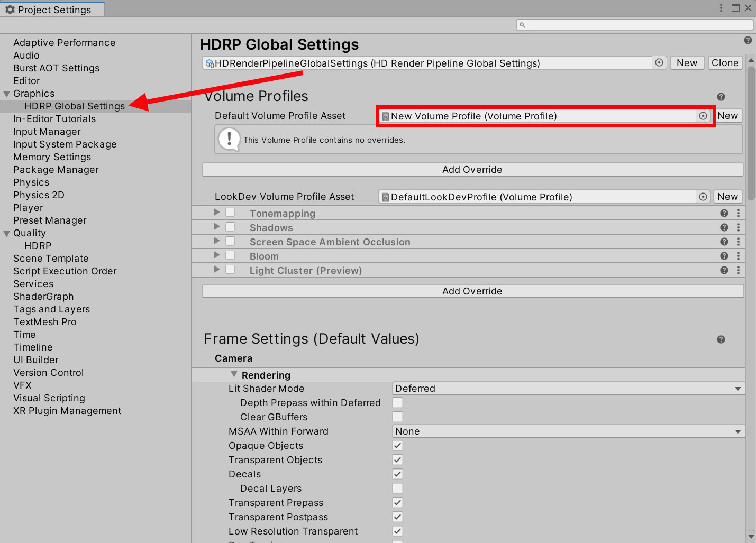Open HDRP under Quality
Image resolution: width=756 pixels, height=543 pixels.
coord(38,246)
